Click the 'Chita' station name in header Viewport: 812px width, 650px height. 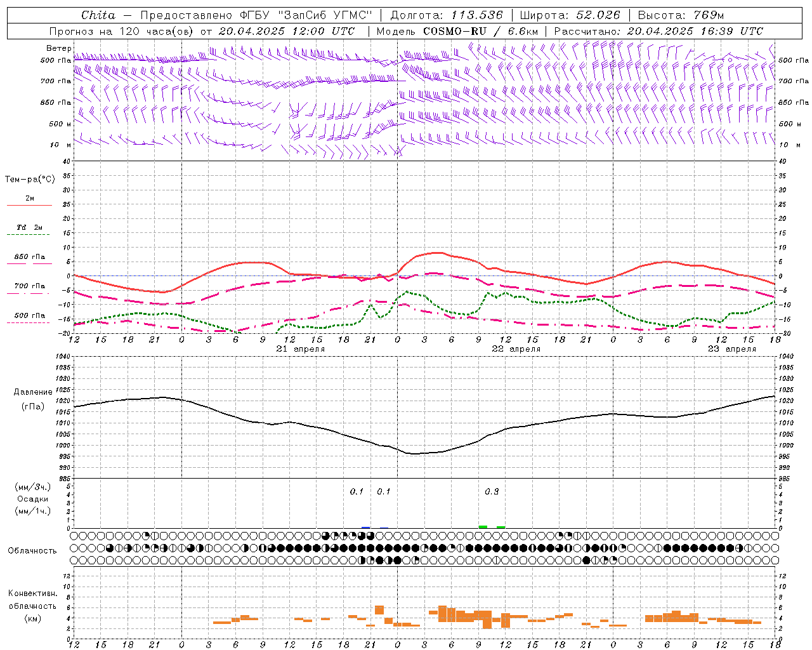[x=98, y=15]
